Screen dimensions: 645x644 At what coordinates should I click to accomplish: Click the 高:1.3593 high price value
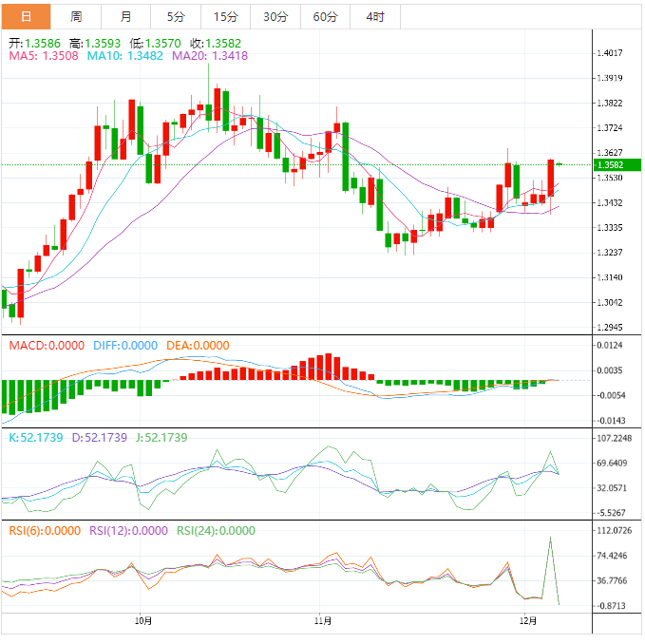pos(95,43)
